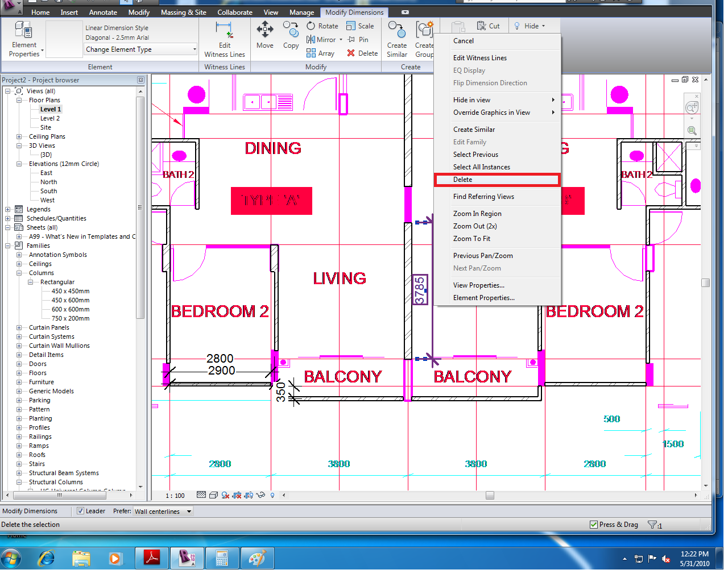Screen dimensions: 728x582
Task: Open the Change Element Type dropdown
Action: click(193, 49)
